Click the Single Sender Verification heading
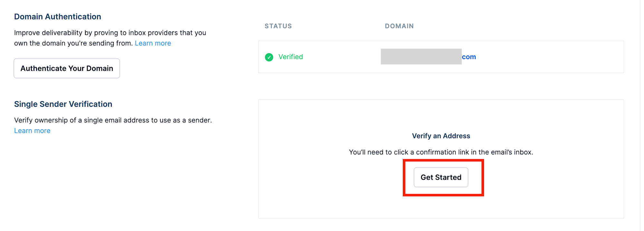 click(x=63, y=104)
